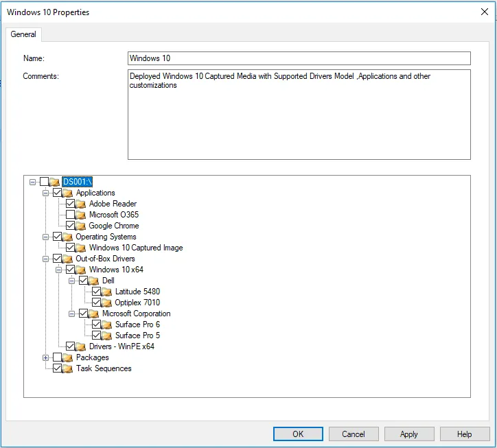
Task: Click the Windows 10 x64 folder icon
Action: point(80,270)
